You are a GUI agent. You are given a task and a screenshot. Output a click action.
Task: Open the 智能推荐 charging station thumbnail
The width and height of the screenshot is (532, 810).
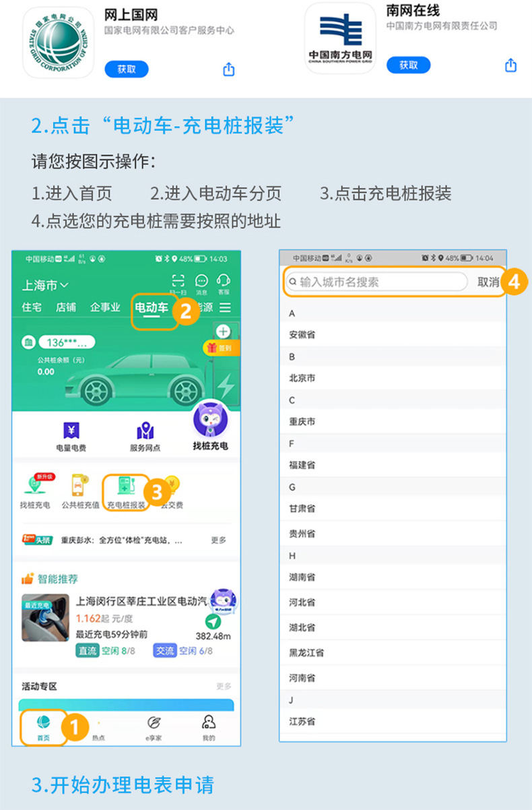coord(44,618)
